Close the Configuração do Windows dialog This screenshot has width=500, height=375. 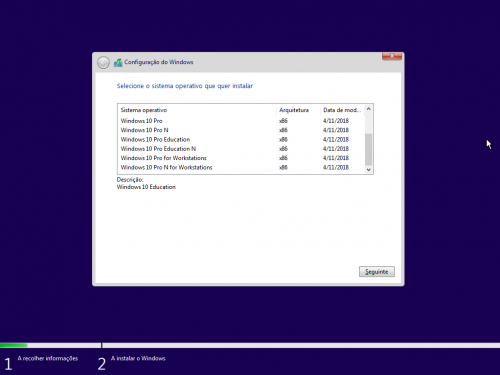[x=392, y=56]
